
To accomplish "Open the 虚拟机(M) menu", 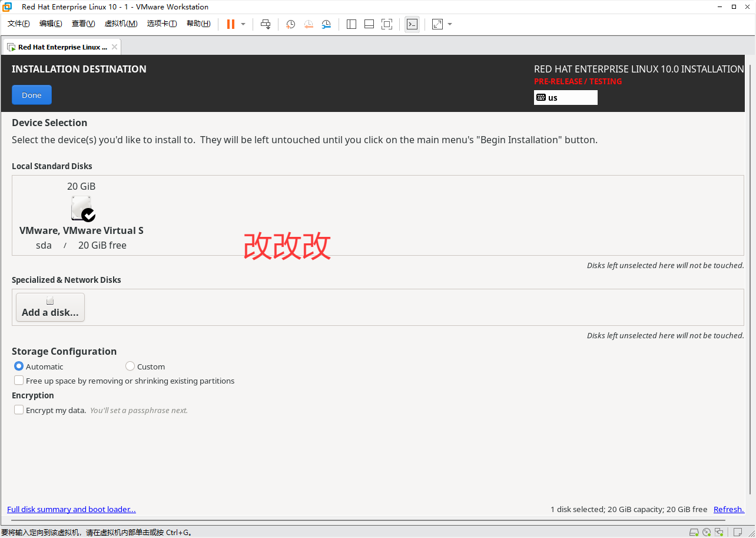I will 121,24.
